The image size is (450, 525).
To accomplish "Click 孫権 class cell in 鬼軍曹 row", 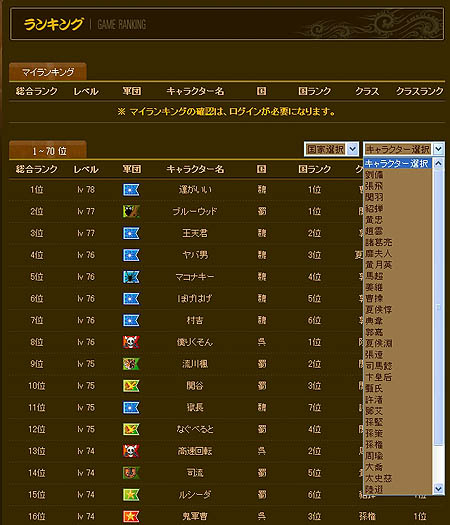I will (367, 516).
